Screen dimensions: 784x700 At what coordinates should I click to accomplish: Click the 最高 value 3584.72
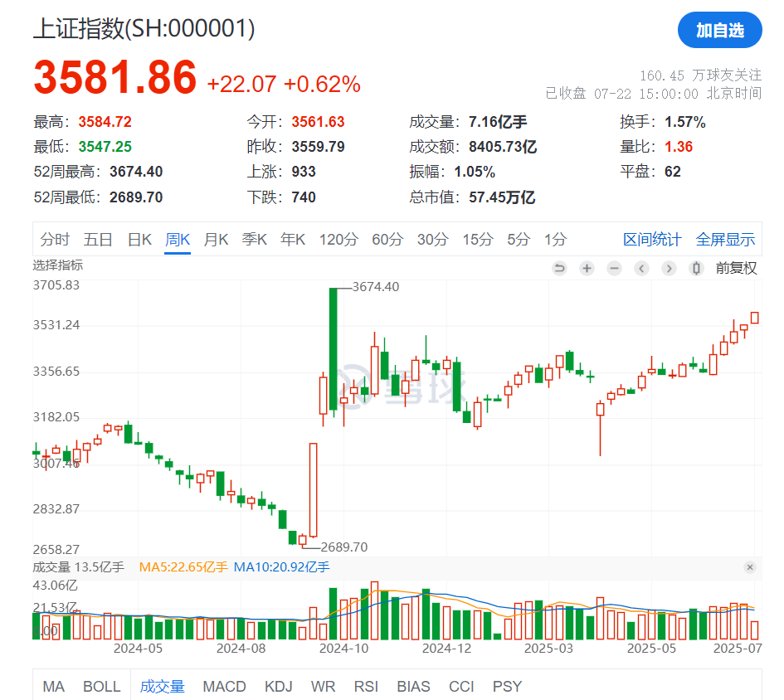[105, 121]
